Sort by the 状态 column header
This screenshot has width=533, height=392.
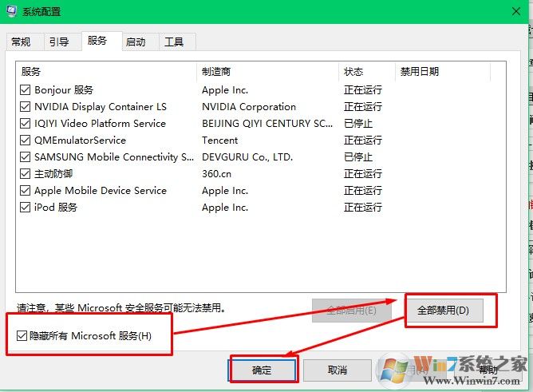pyautogui.click(x=367, y=71)
